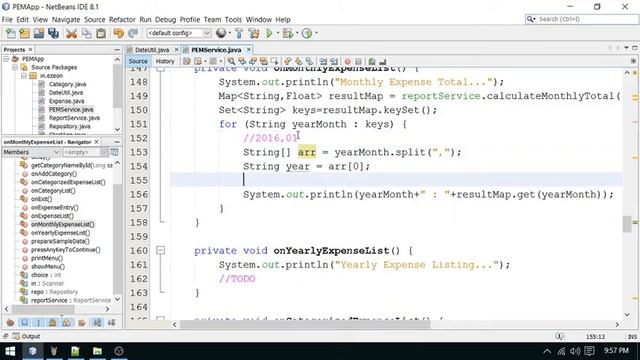Toggle Show Fields in the Navigator bottom bar
Image resolution: width=640 pixels, height=360 pixels.
coord(24,322)
